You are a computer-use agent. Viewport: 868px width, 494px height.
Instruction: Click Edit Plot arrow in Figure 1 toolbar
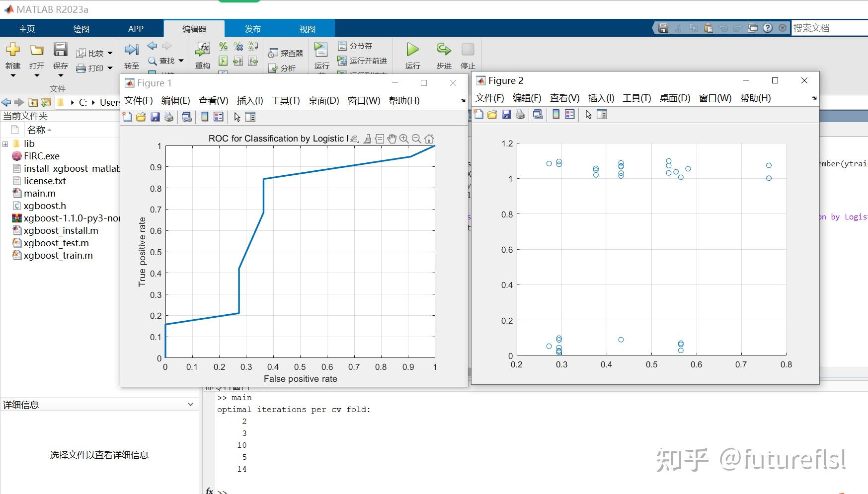pyautogui.click(x=237, y=117)
